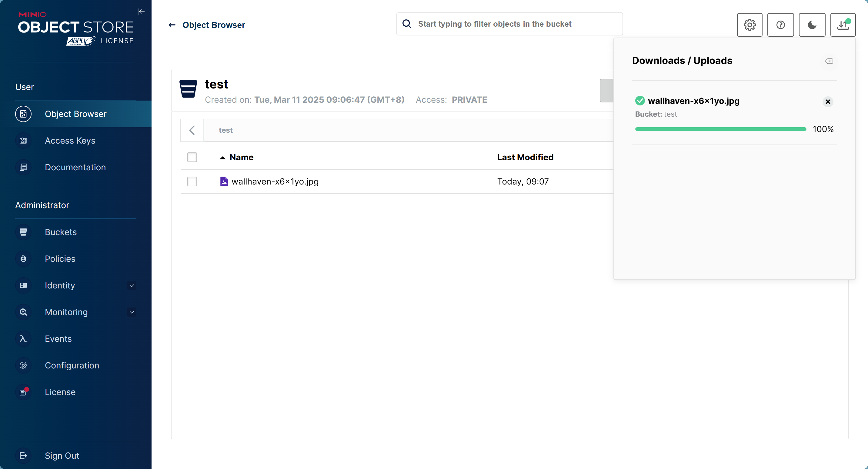This screenshot has height=469, width=868.
Task: Click the upload progress bar
Action: point(720,129)
